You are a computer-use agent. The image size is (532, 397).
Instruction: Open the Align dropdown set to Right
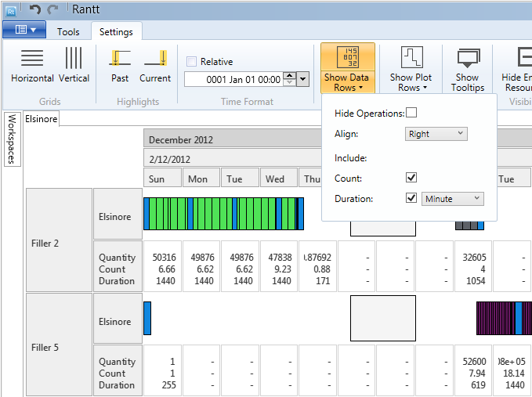point(436,134)
